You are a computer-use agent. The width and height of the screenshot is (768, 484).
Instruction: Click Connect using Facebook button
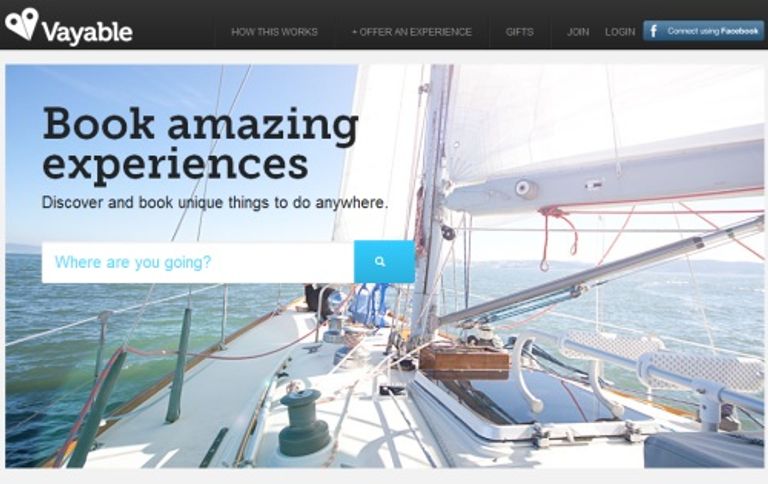[x=703, y=31]
